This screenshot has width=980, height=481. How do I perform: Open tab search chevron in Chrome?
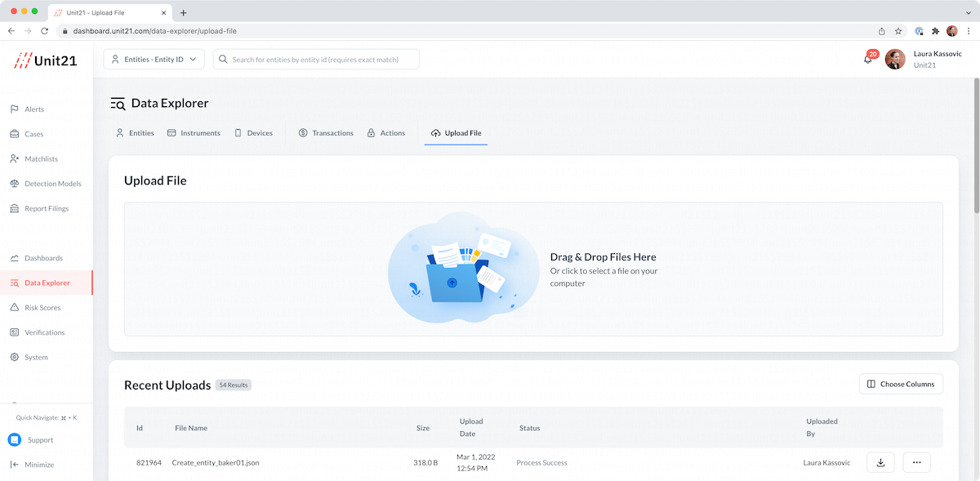[969, 13]
